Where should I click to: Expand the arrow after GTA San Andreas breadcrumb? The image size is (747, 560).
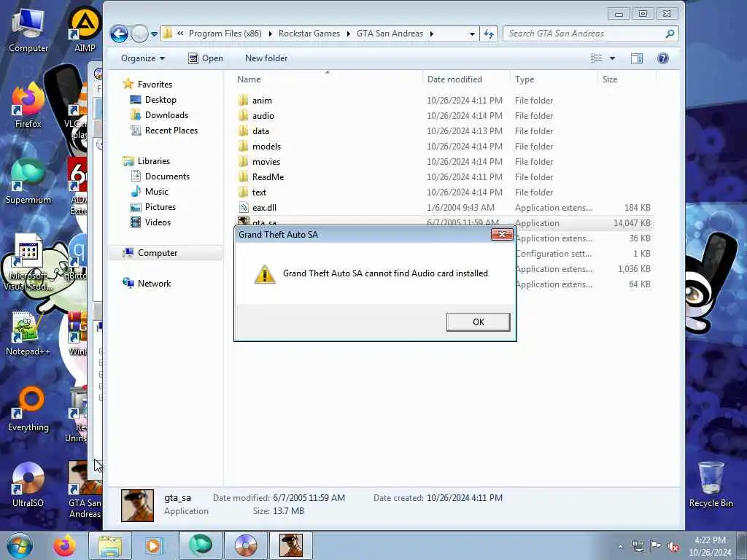pyautogui.click(x=432, y=34)
